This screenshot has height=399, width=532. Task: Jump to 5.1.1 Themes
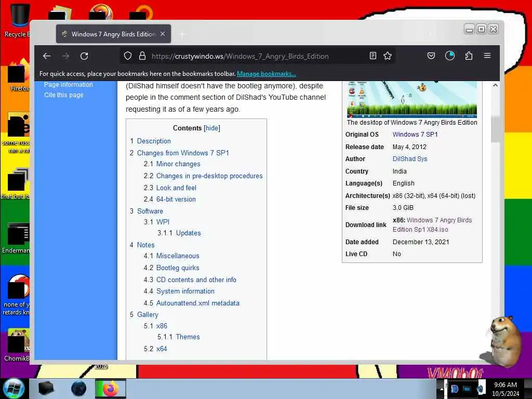click(x=188, y=337)
